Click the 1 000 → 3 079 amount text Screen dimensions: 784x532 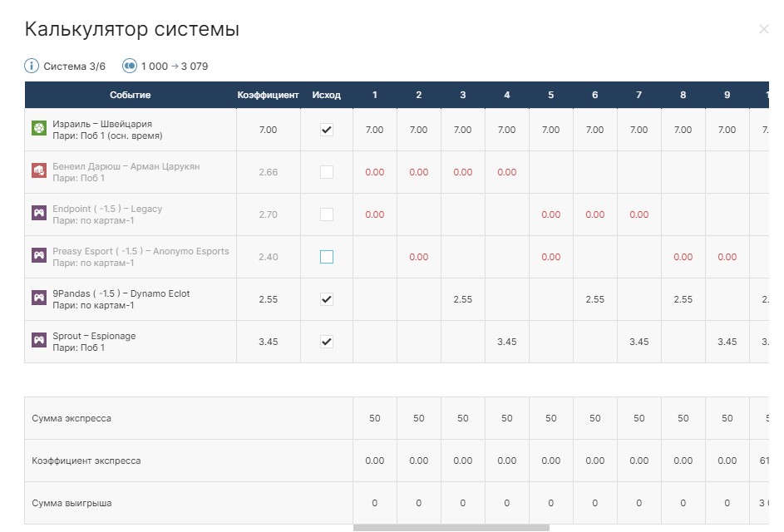(174, 66)
